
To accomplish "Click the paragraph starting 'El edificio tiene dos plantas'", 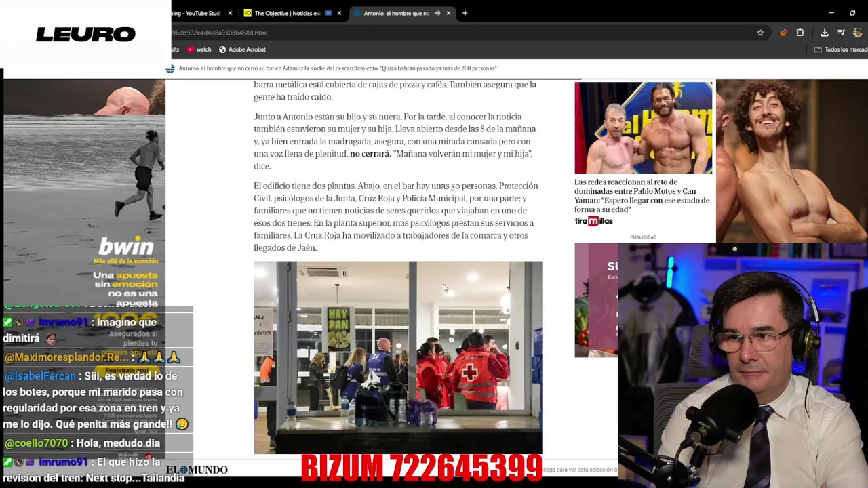I will pos(397,217).
